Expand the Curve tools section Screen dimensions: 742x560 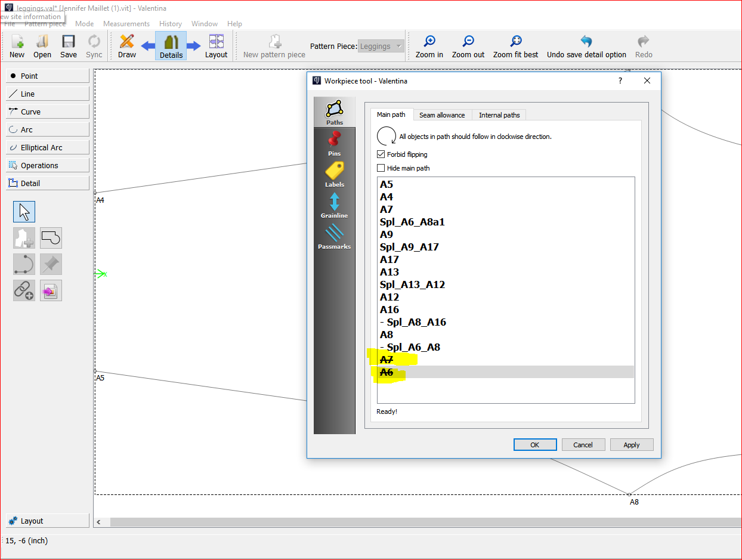point(48,112)
